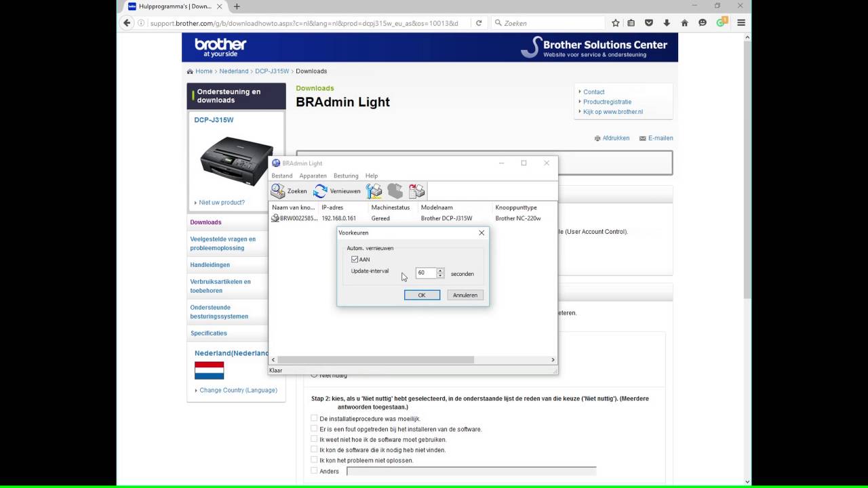Check 'De installatieprocedure was moeilijk' box
This screenshot has width=868, height=488.
[x=314, y=418]
